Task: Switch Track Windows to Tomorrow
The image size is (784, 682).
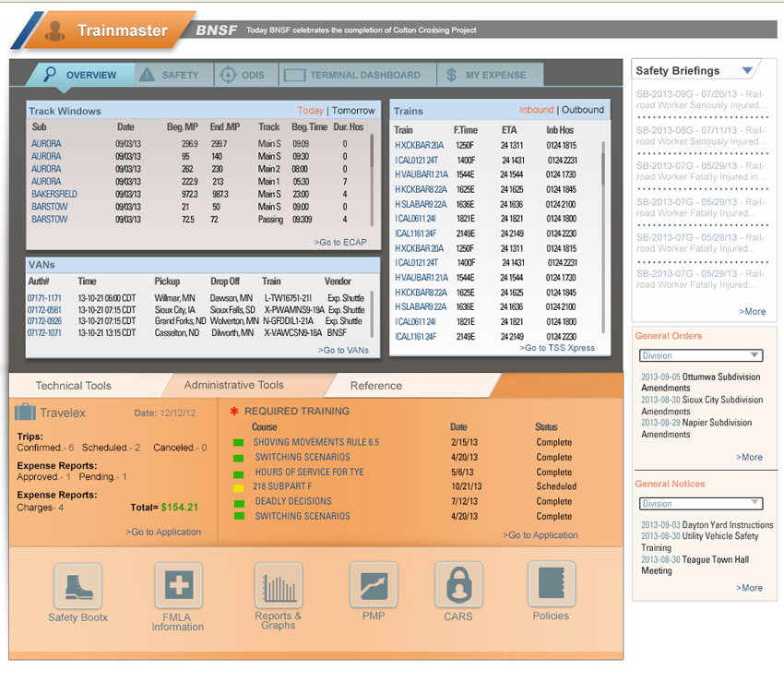Action: (x=353, y=111)
